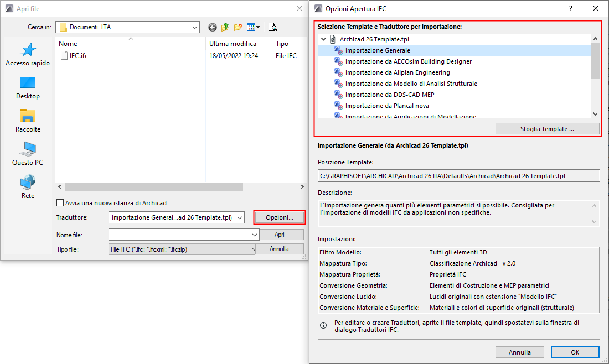Click the horizontal scrollbar in file list
This screenshot has height=364, width=609.
[x=154, y=187]
